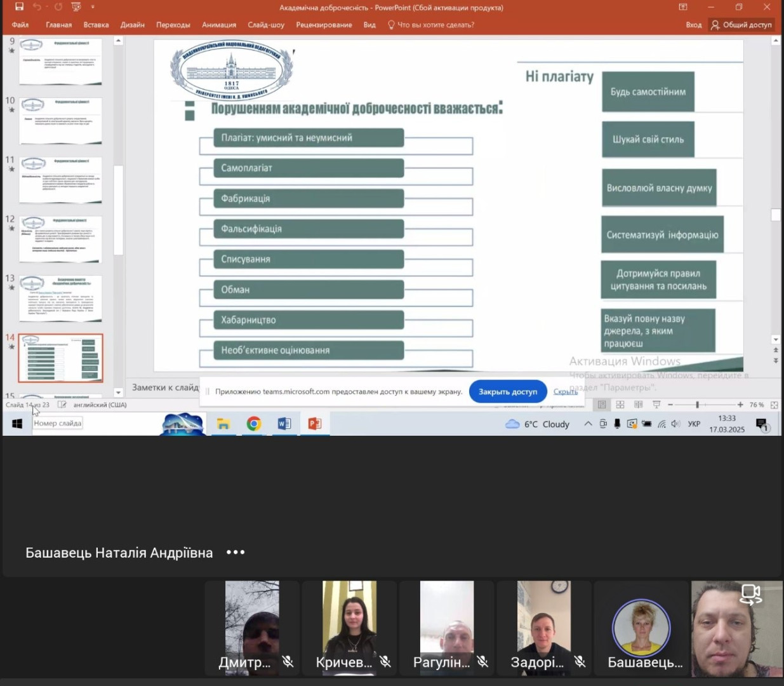Switch to the Главная tab
The height and width of the screenshot is (686, 784).
59,25
